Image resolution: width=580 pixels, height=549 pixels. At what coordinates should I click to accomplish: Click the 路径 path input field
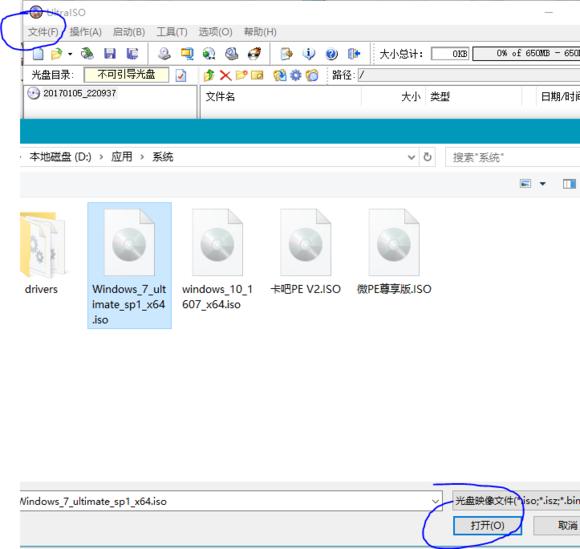point(469,75)
